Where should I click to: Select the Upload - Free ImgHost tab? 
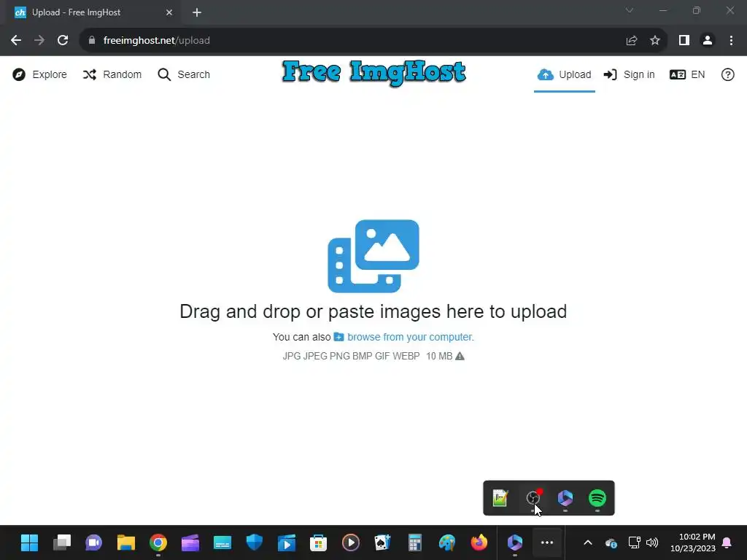(93, 12)
